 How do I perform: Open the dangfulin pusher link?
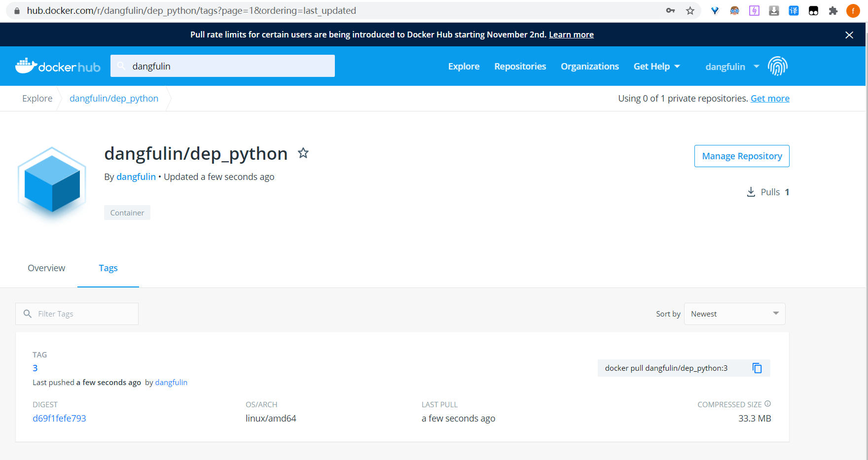[x=171, y=383]
